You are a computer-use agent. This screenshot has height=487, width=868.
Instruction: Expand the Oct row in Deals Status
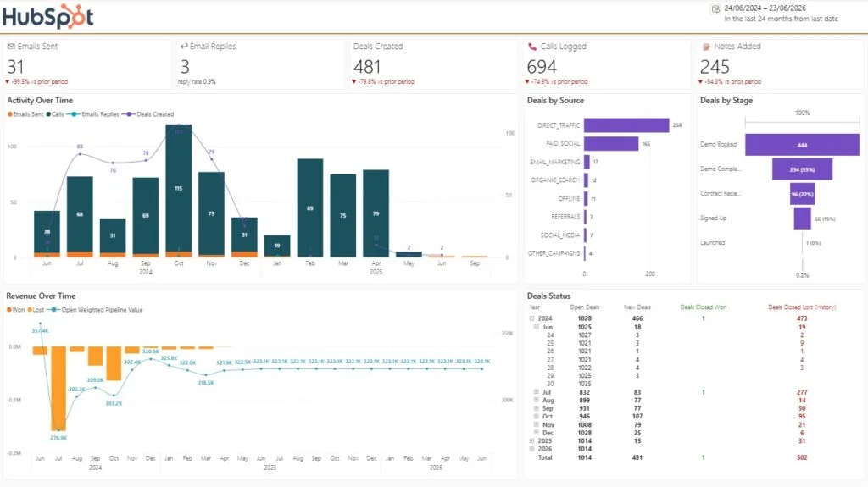pos(536,416)
